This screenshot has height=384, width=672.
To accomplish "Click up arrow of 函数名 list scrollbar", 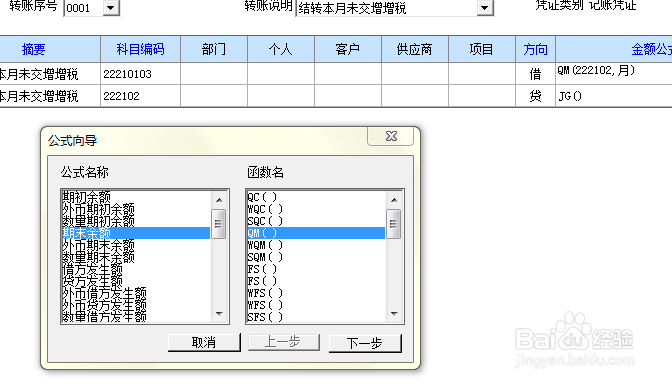I will [x=394, y=200].
